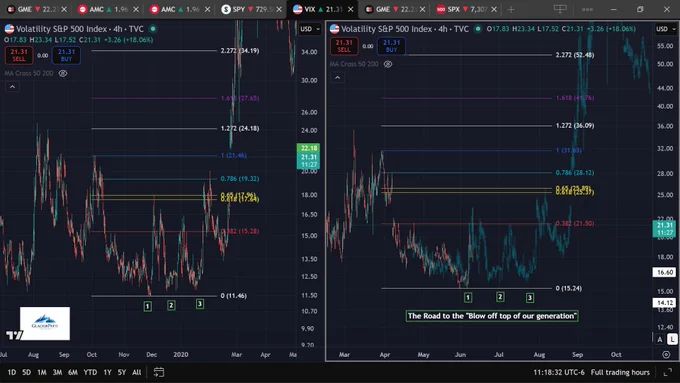Click the Glacier Peak logo image
The height and width of the screenshot is (383, 680).
pyautogui.click(x=45, y=324)
